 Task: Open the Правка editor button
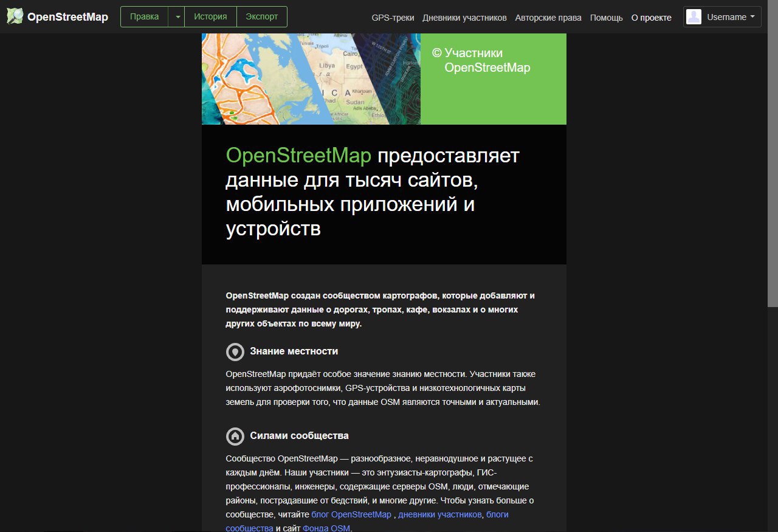pyautogui.click(x=144, y=17)
